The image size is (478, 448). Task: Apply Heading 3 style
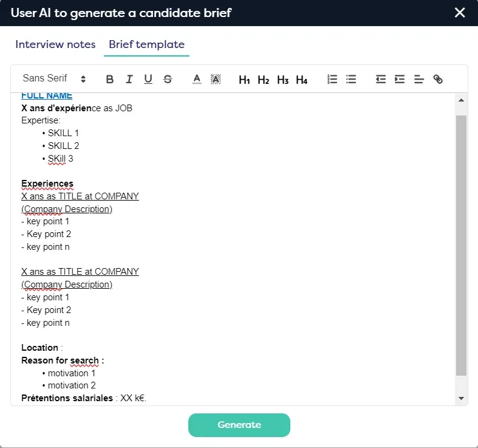click(x=282, y=80)
